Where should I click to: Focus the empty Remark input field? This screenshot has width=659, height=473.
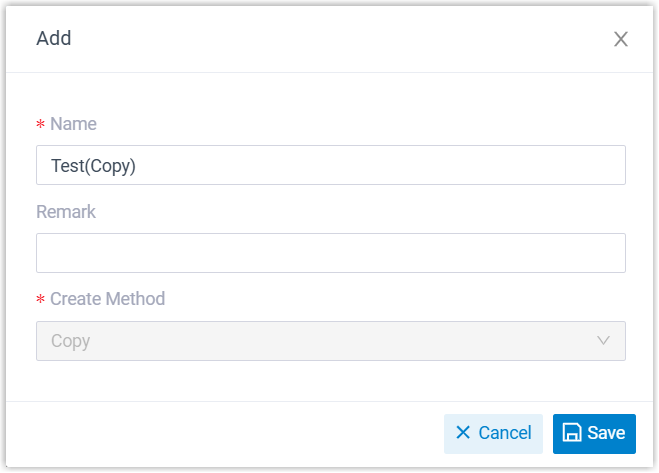(330, 253)
